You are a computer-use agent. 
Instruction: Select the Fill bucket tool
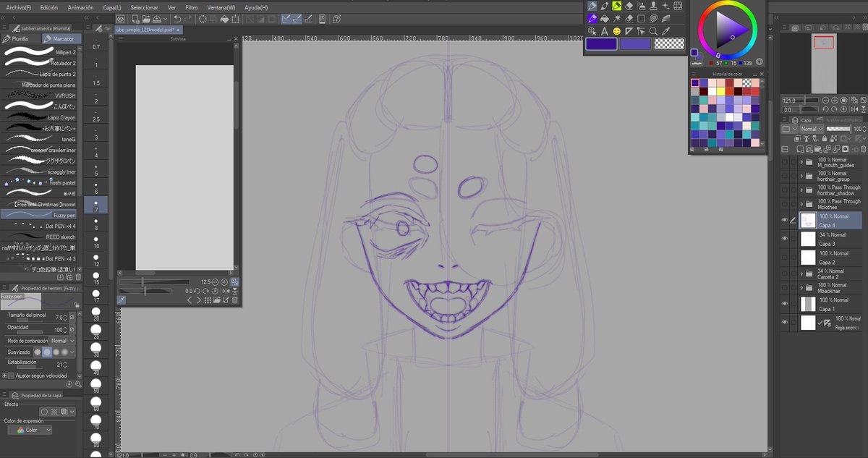605,18
